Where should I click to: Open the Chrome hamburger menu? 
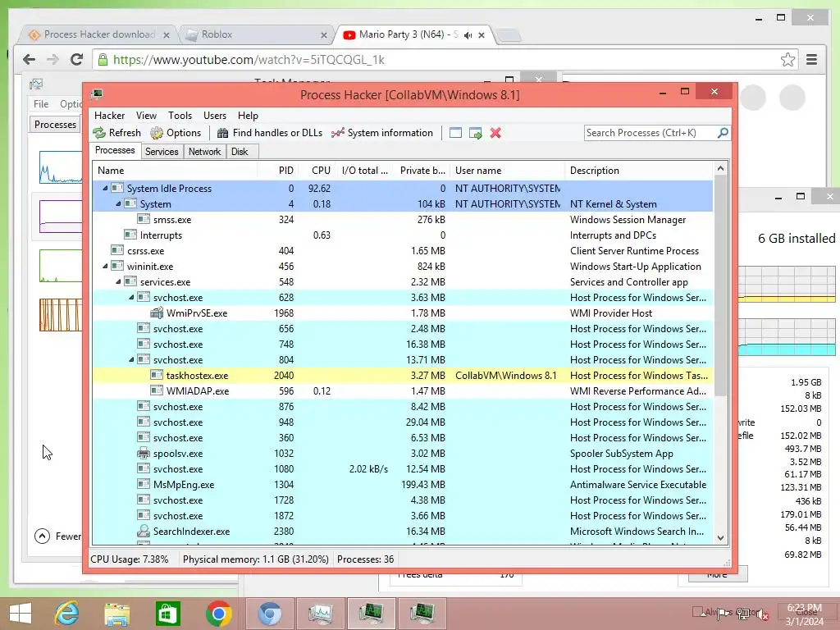[x=811, y=59]
